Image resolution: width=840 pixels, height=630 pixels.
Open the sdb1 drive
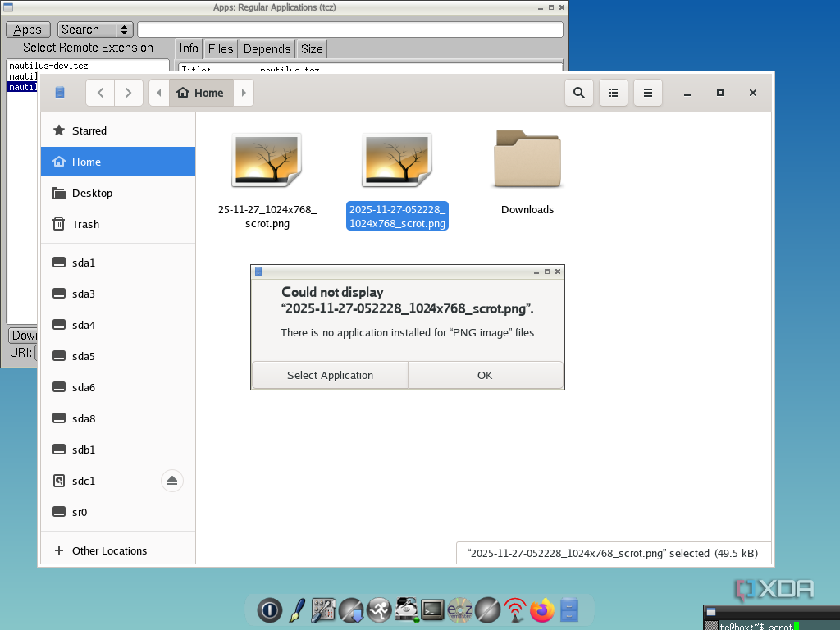tap(118, 450)
